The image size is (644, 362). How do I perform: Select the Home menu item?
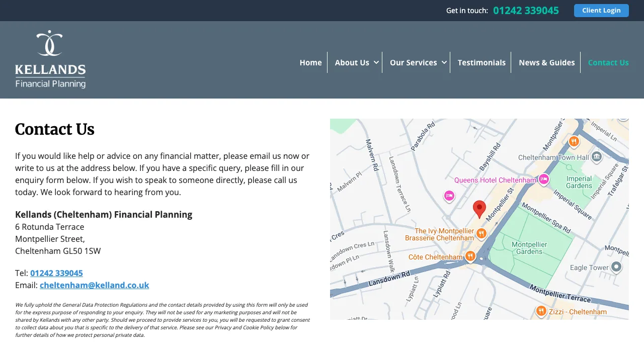310,62
